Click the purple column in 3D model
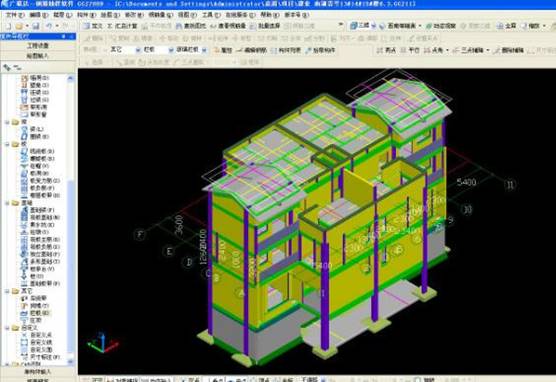This screenshot has width=556, height=382. [325, 291]
